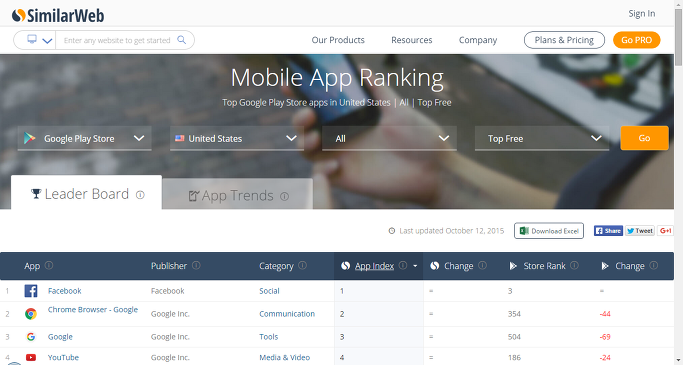
Task: Click the Plans & Pricing button
Action: tap(564, 40)
